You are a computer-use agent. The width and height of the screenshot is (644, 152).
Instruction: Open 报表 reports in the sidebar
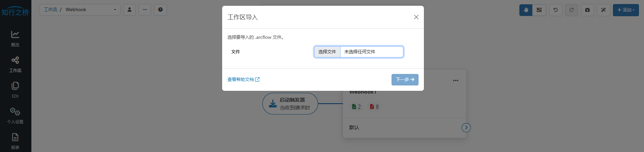pyautogui.click(x=15, y=141)
